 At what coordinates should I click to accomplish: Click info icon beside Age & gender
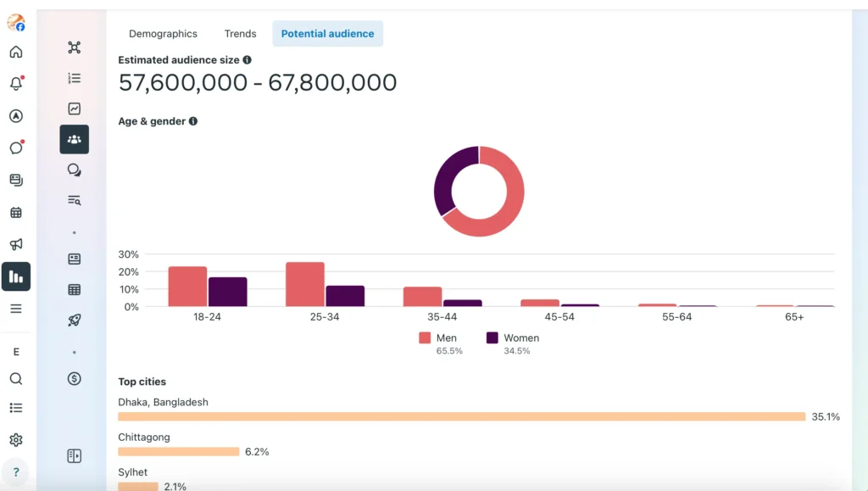(x=193, y=121)
